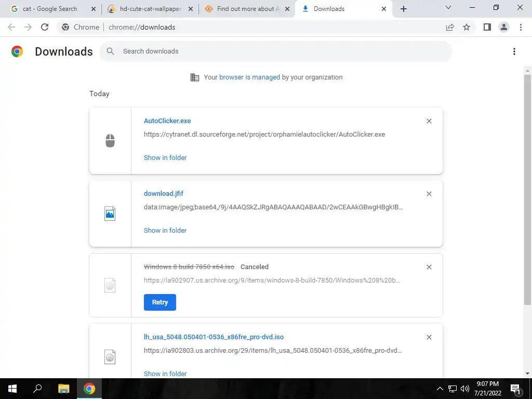Click the AutoClicker mouse file icon
This screenshot has width=532, height=399.
click(x=110, y=141)
